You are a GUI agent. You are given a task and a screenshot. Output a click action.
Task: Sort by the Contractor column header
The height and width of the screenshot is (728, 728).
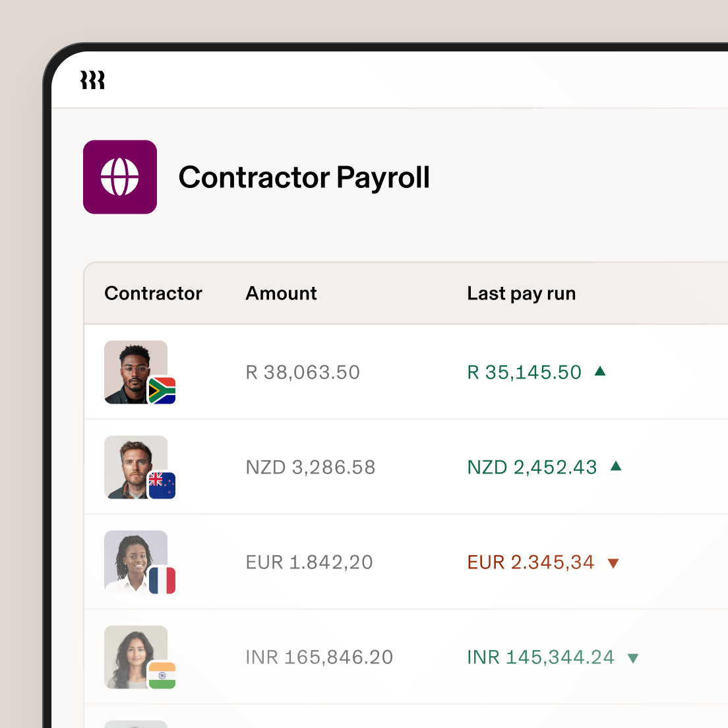[153, 293]
